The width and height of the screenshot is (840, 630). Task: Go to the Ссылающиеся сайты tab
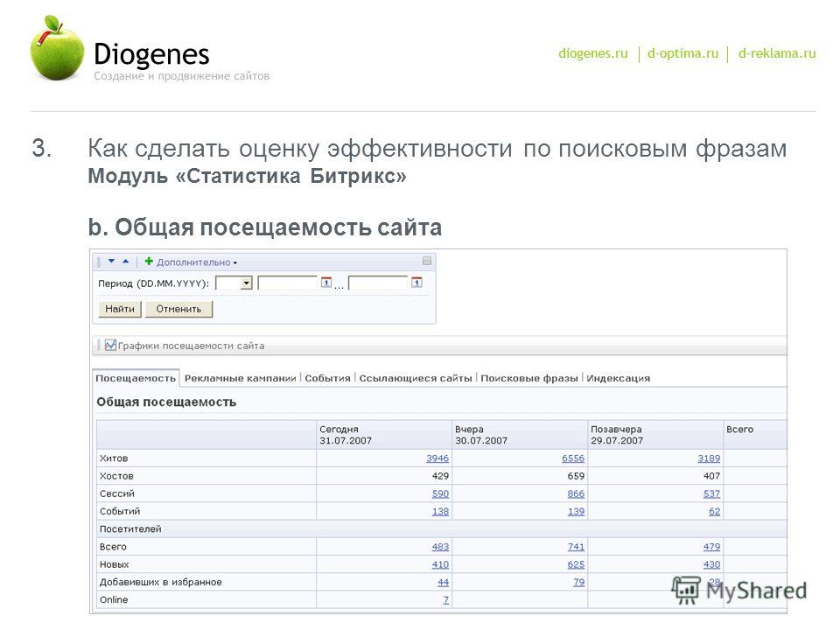tap(415, 378)
